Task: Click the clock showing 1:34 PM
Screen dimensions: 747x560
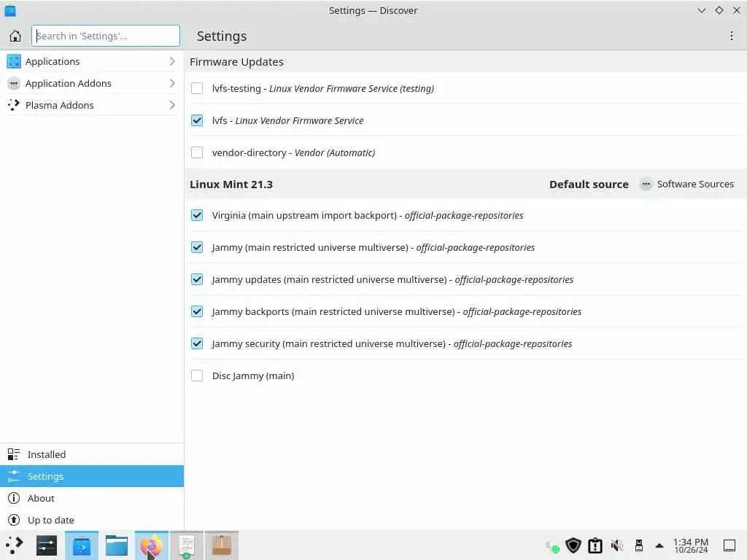Action: (690, 545)
